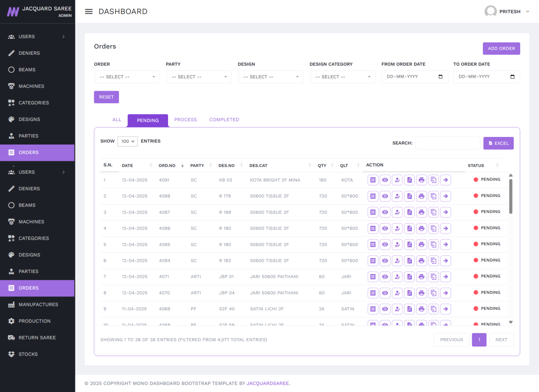Click the copy icon for order 4086
The width and height of the screenshot is (539, 392).
click(433, 229)
